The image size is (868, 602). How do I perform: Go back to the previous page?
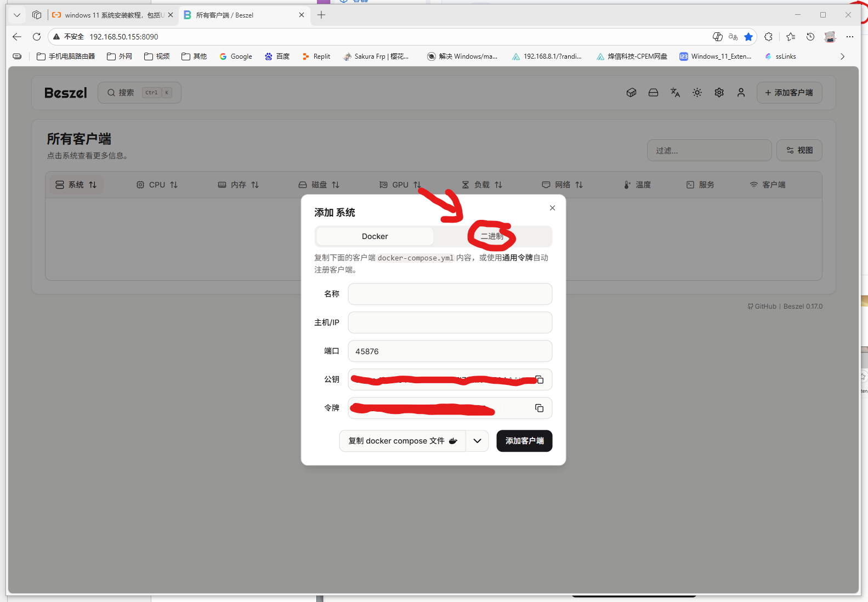[17, 37]
